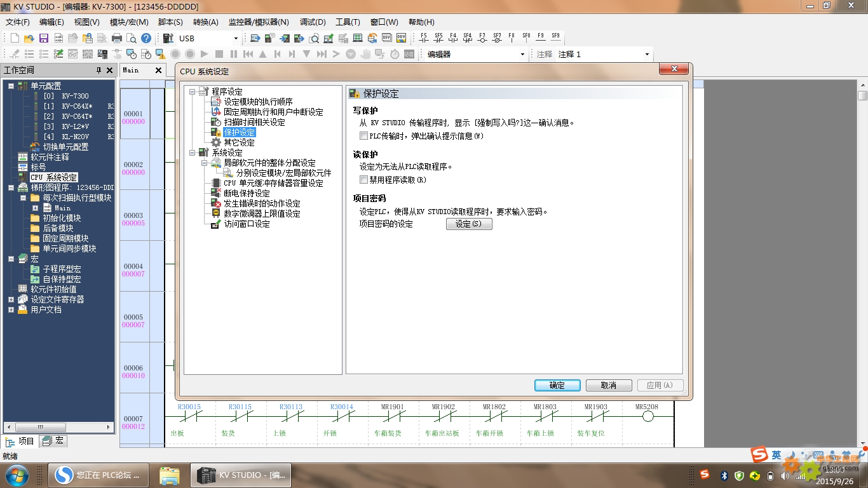This screenshot has width=868, height=488.
Task: Click the Transfer to PLC icon
Action: (x=285, y=38)
